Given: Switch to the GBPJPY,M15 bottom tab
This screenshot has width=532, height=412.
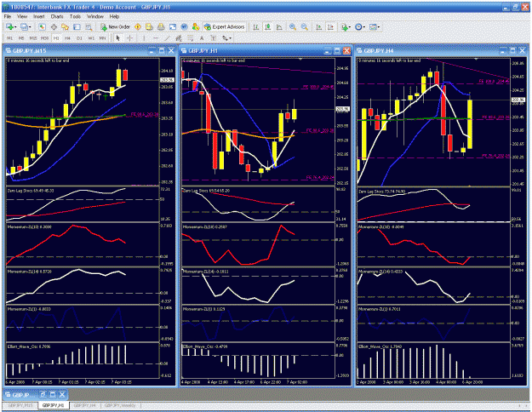Looking at the screenshot, I should click(20, 405).
